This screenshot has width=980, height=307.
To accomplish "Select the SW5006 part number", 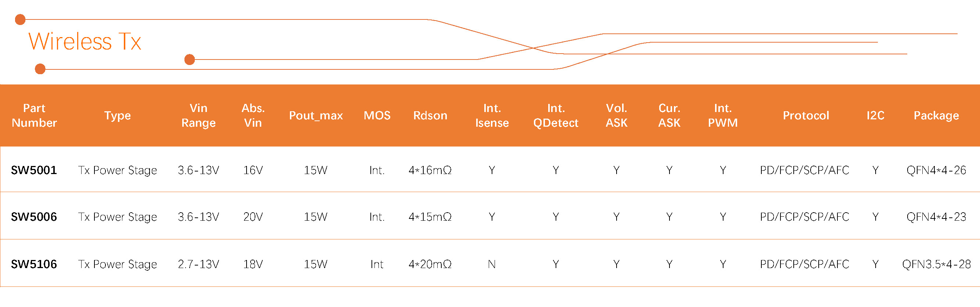I will [x=34, y=217].
